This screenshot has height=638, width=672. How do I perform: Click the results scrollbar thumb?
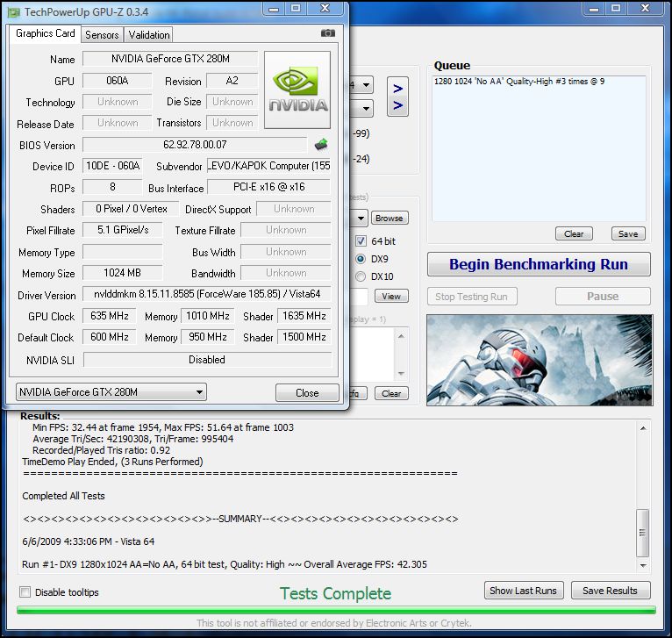(642, 533)
